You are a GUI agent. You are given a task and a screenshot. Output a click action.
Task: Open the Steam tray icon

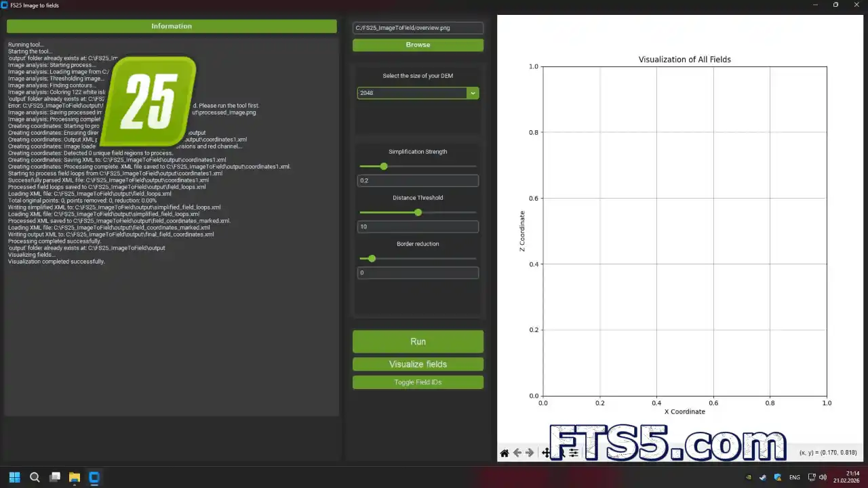[763, 477]
